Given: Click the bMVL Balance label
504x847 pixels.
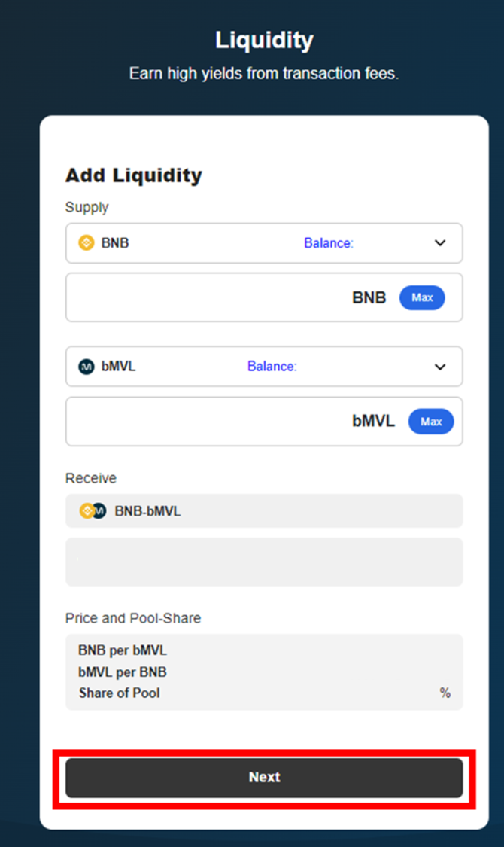Looking at the screenshot, I should (x=272, y=367).
